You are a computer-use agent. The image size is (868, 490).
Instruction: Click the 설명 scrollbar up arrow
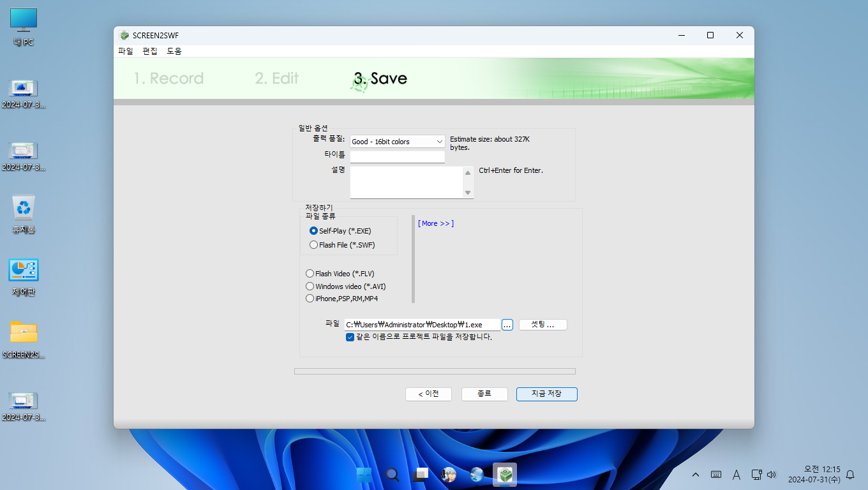(468, 172)
